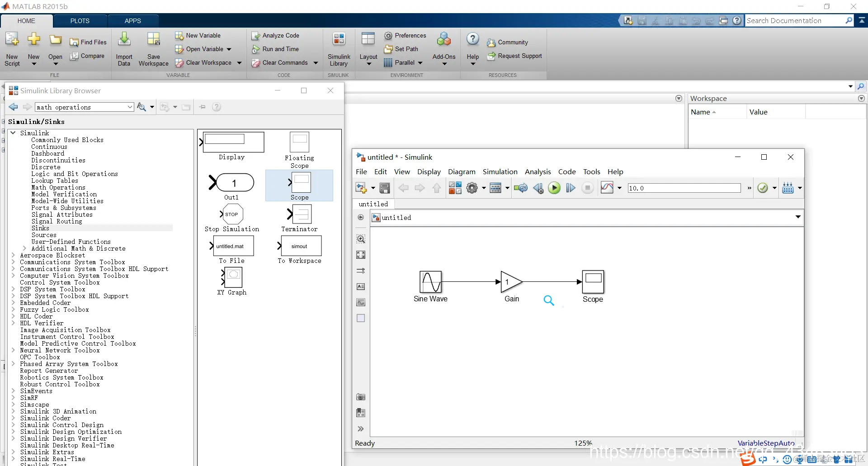Select Sources in the library tree

point(44,235)
